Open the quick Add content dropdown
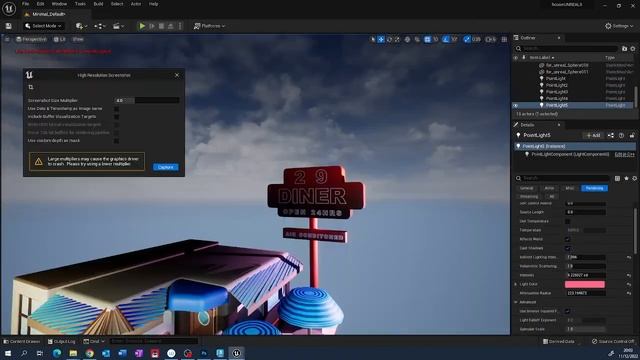Image resolution: width=640 pixels, height=360 pixels. 81,26
